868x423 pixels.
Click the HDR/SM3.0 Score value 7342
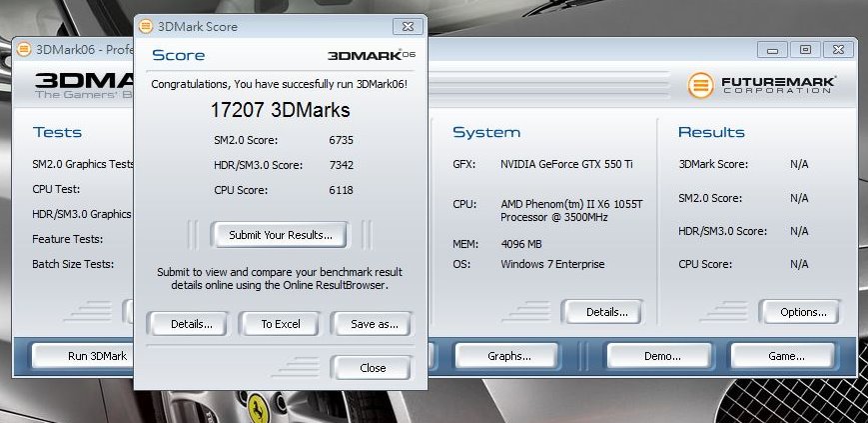coord(341,165)
